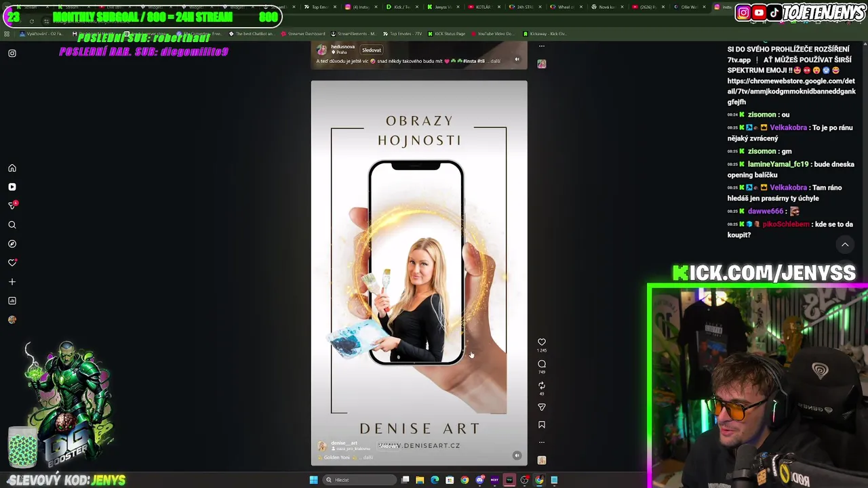Open the Reels section in sidebar
The height and width of the screenshot is (488, 868).
click(x=12, y=187)
